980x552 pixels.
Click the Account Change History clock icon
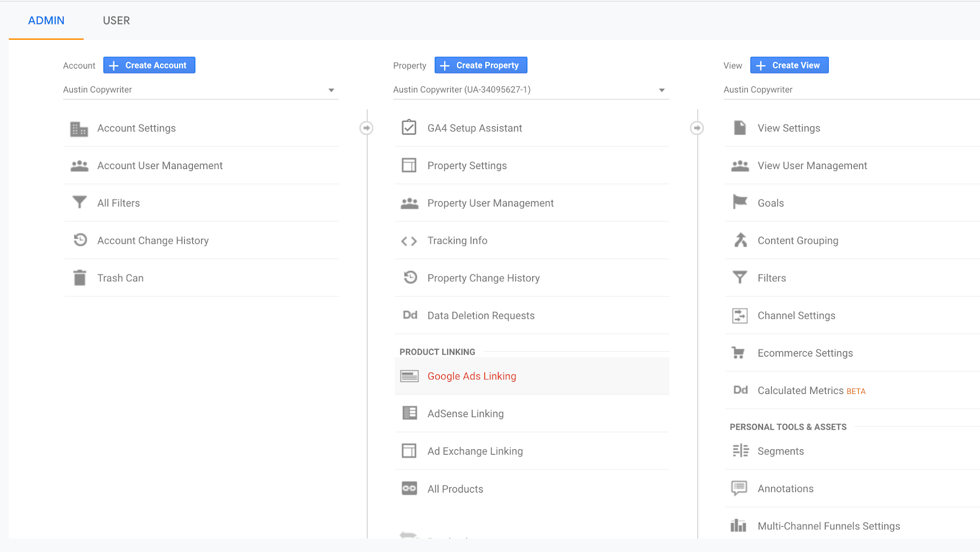(80, 240)
